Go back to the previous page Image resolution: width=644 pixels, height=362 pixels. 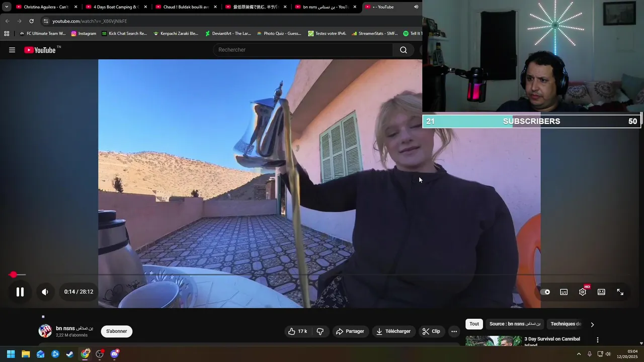[x=7, y=21]
